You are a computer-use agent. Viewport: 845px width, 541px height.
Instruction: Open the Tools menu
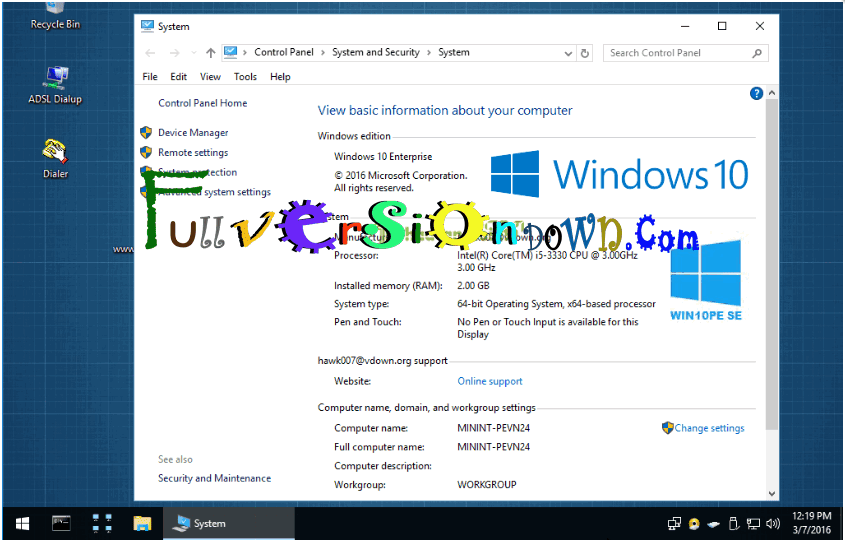click(x=245, y=77)
